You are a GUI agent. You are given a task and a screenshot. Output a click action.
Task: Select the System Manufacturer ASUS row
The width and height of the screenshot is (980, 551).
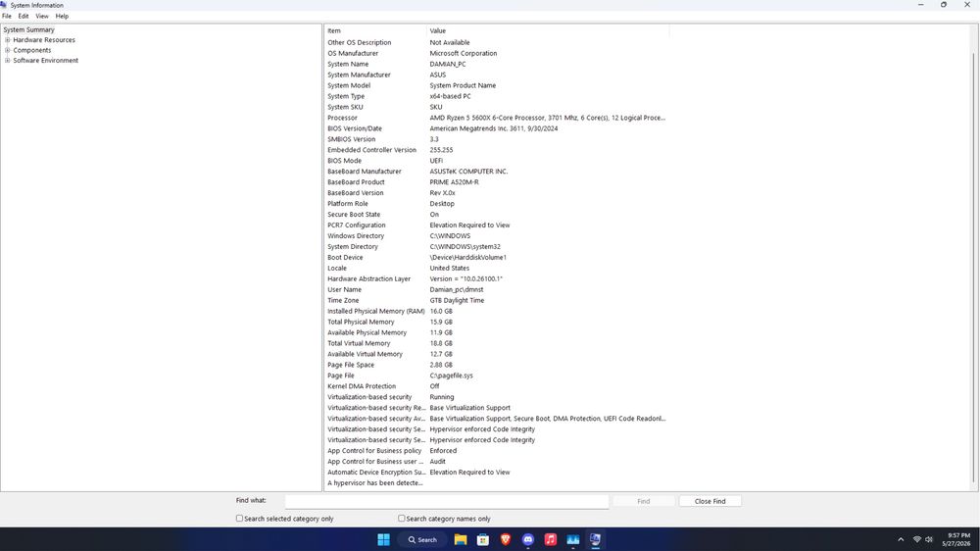pyautogui.click(x=497, y=75)
